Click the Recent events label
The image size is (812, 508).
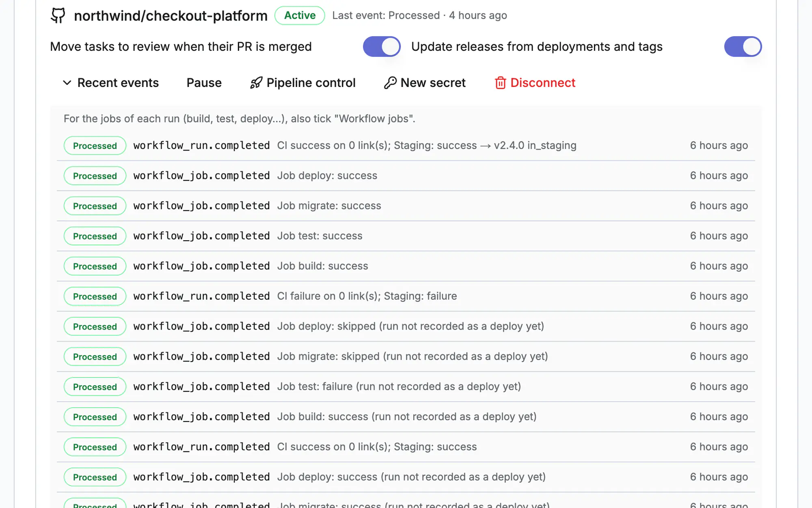118,83
